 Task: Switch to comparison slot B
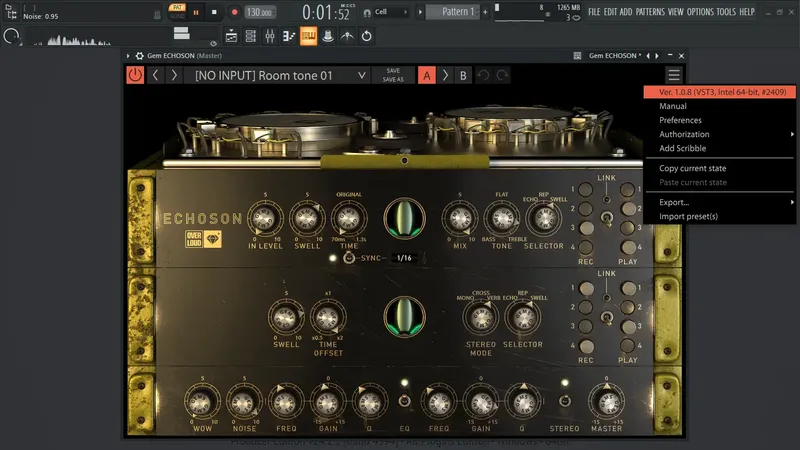[463, 76]
